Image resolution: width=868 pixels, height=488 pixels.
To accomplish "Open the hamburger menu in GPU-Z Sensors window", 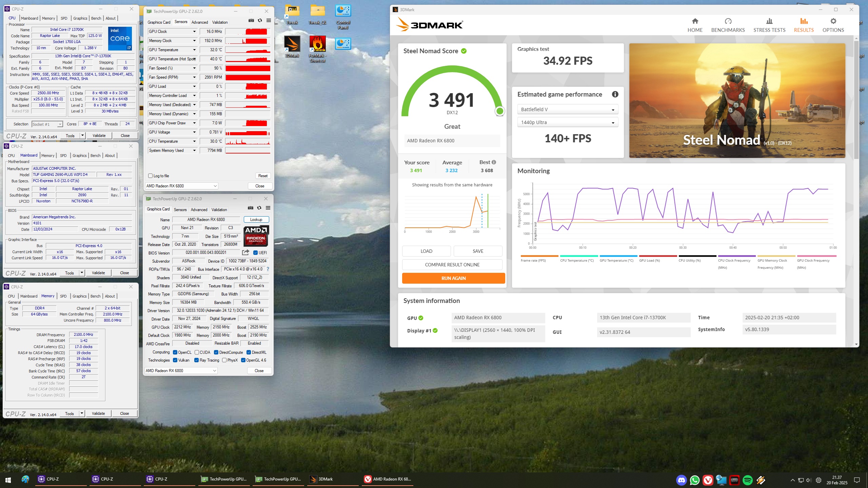I will (x=269, y=21).
